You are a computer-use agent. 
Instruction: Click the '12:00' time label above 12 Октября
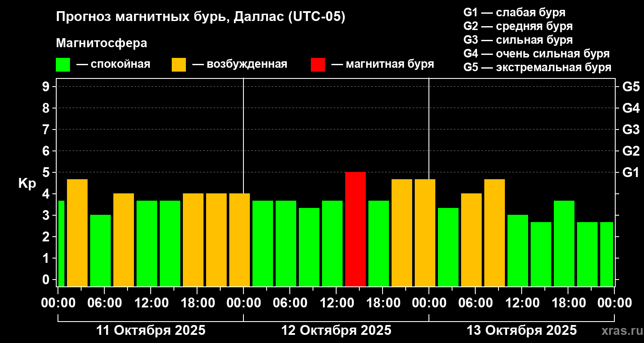[x=336, y=303]
